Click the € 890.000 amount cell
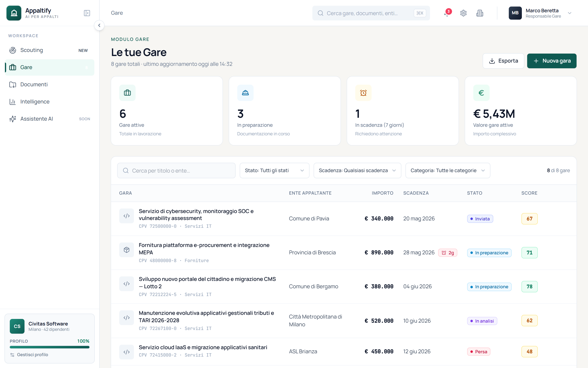The width and height of the screenshot is (588, 368). click(x=379, y=253)
